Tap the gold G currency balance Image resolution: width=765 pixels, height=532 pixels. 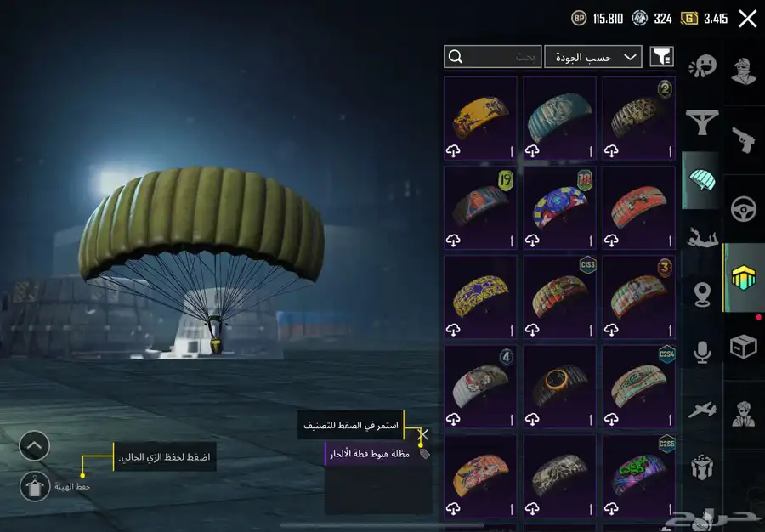[x=704, y=19]
